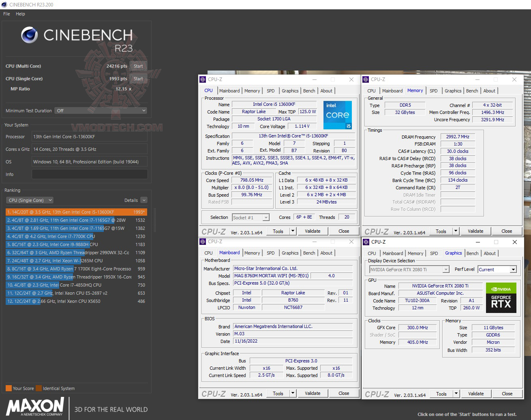Screen dimensions: 531x420
Task: Open the File menu in Cinebench
Action: click(6, 14)
